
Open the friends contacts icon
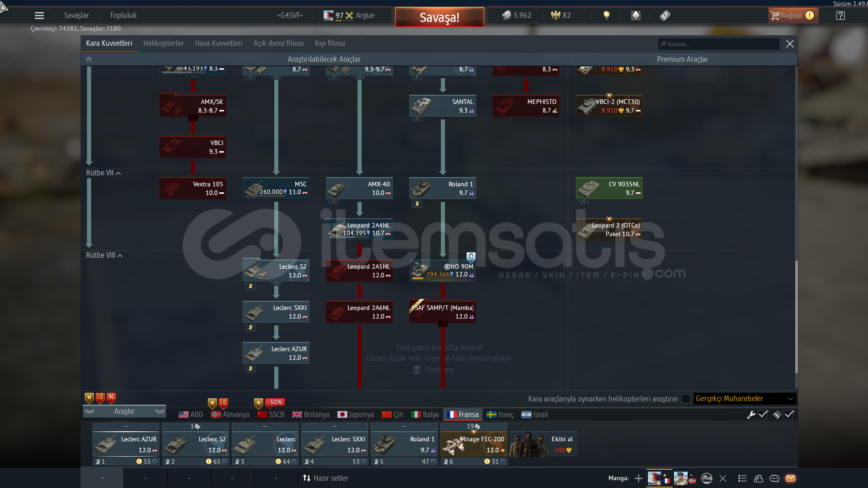coord(759,478)
